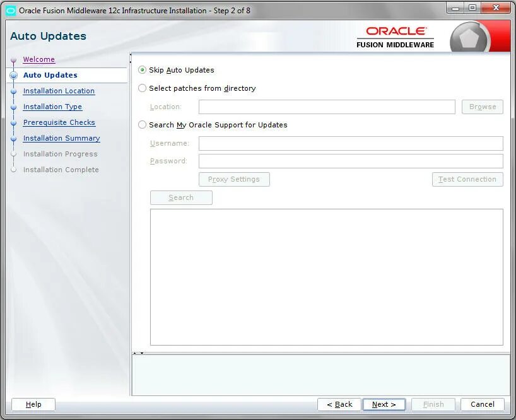Click the Location input field

[327, 107]
